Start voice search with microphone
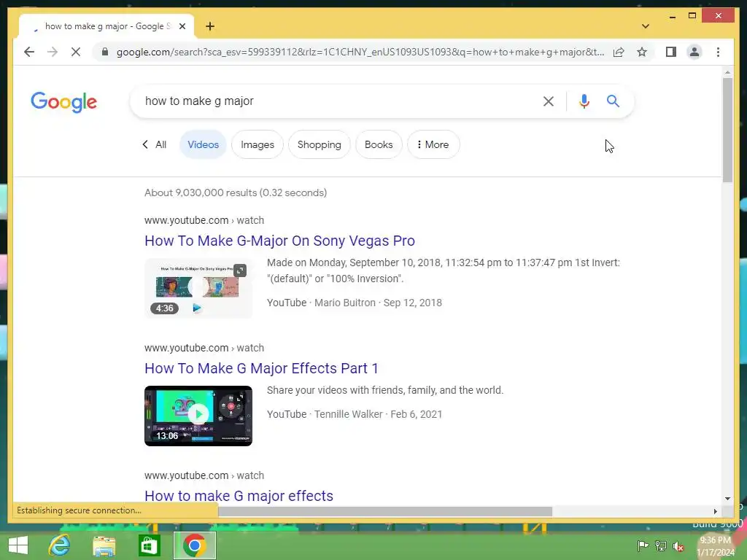 coord(584,101)
